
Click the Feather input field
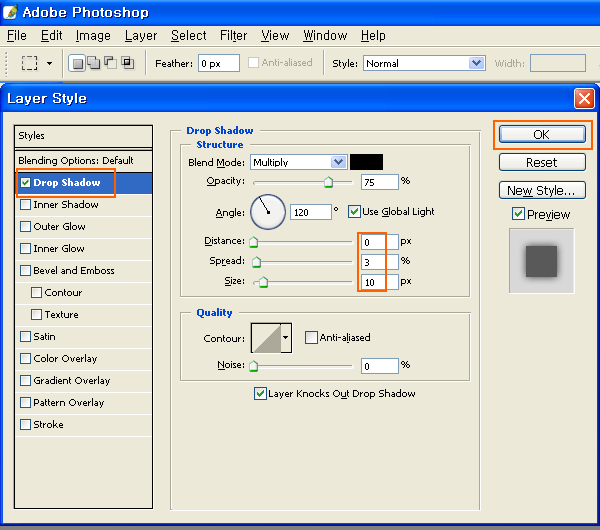[x=218, y=63]
